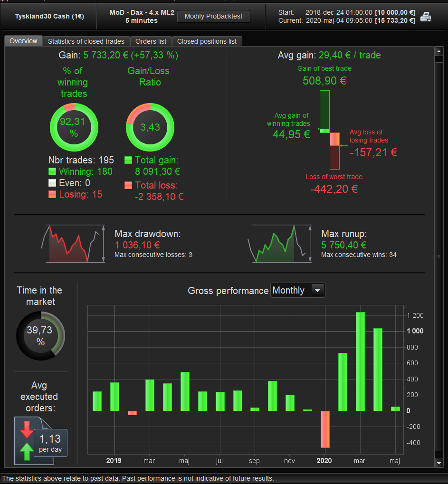Click the scrollbar down arrow

coord(439,463)
